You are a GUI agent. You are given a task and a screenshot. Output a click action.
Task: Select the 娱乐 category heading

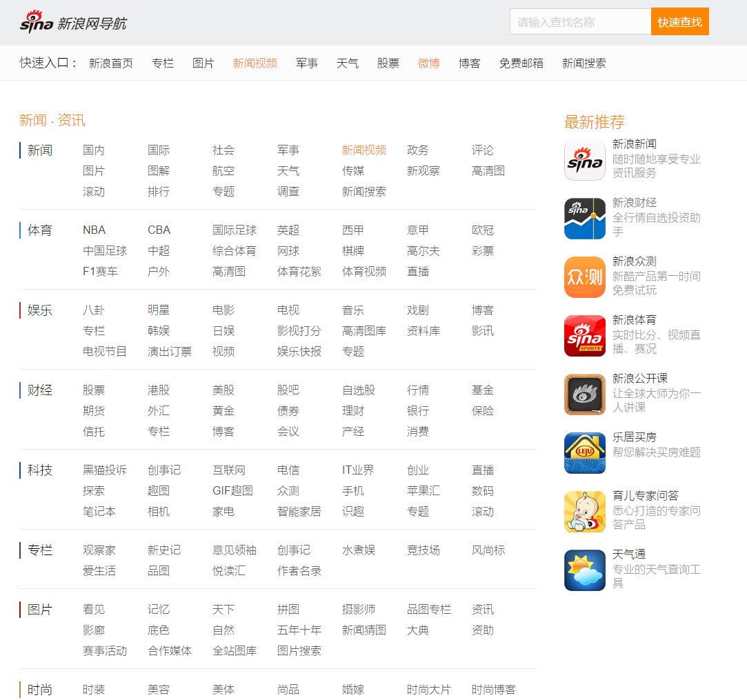40,310
